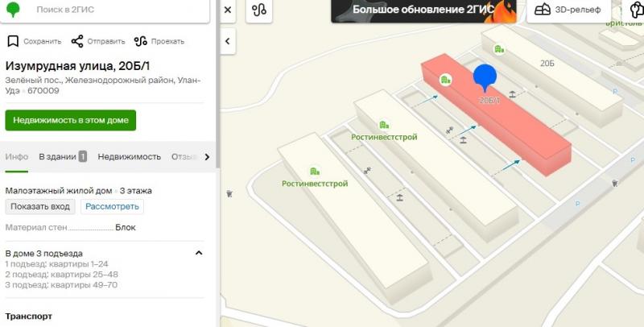Open the Рассмотреть link
This screenshot has width=644, height=327.
click(112, 206)
